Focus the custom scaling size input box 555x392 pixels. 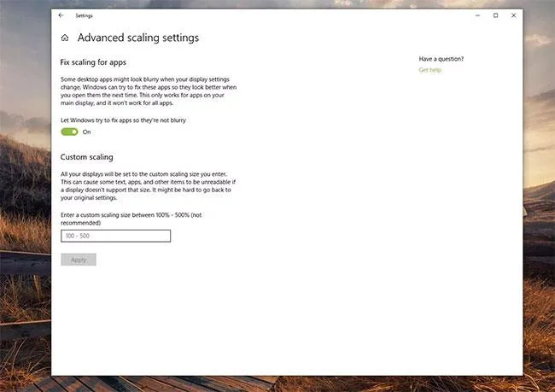coord(116,236)
